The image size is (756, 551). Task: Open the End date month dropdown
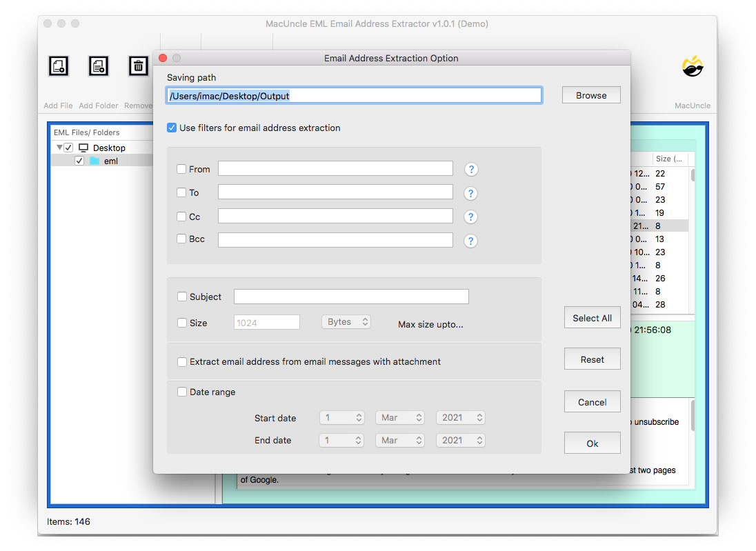399,440
